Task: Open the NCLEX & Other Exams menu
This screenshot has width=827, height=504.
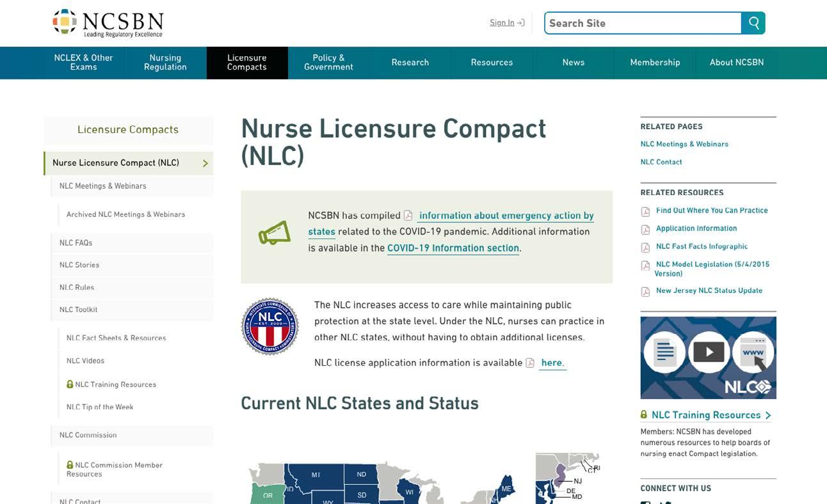Action: [83, 63]
